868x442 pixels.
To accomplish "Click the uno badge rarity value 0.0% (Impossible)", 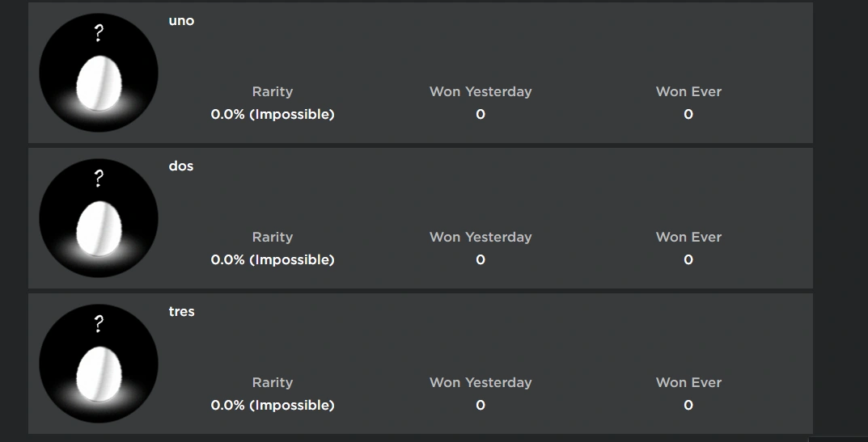I will (273, 115).
